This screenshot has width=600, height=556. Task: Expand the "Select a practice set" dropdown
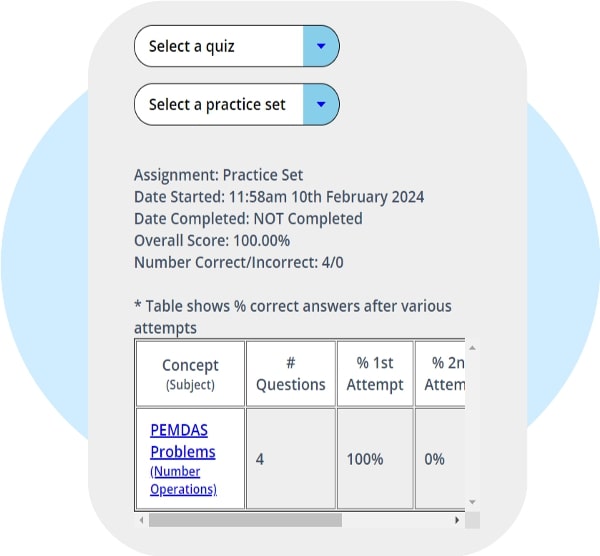click(219, 104)
